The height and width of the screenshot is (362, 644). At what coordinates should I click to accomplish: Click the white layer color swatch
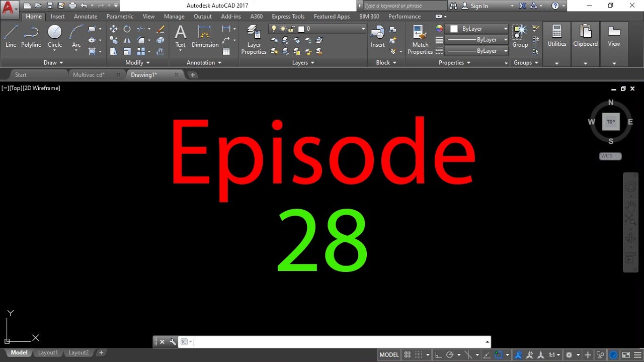click(x=301, y=29)
